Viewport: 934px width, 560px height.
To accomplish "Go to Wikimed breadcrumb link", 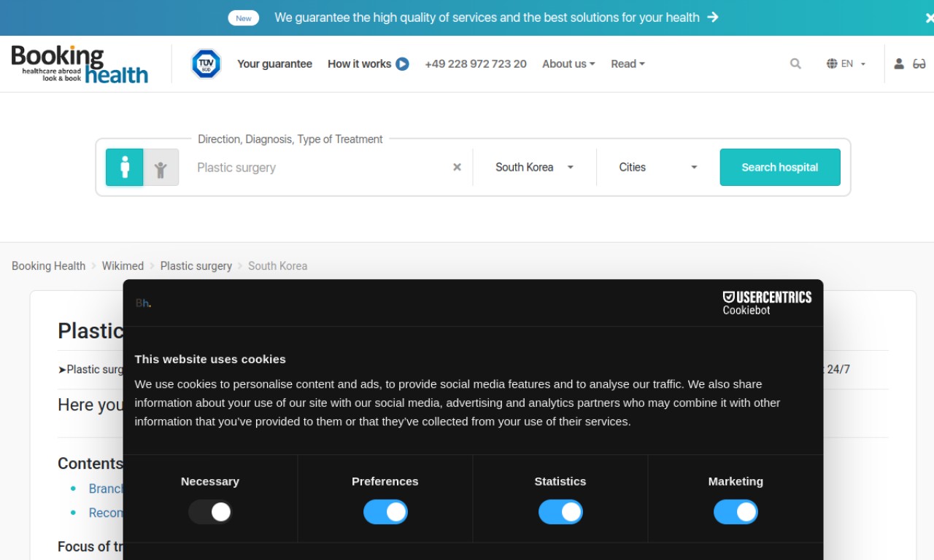I will coord(123,266).
